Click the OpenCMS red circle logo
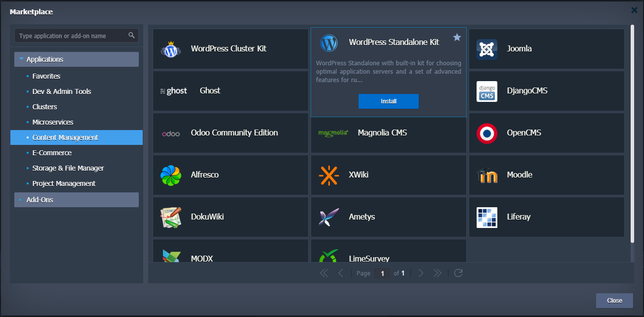The image size is (644, 317). [486, 133]
